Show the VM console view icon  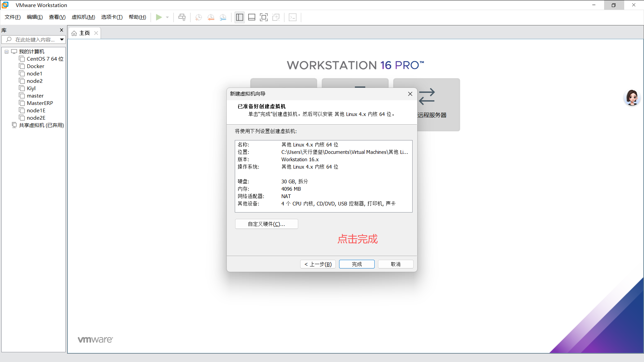tap(292, 17)
